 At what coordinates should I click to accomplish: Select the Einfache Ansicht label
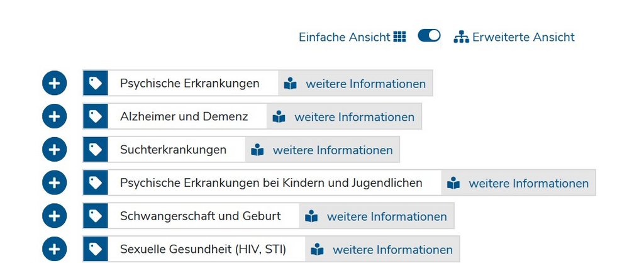(x=344, y=37)
